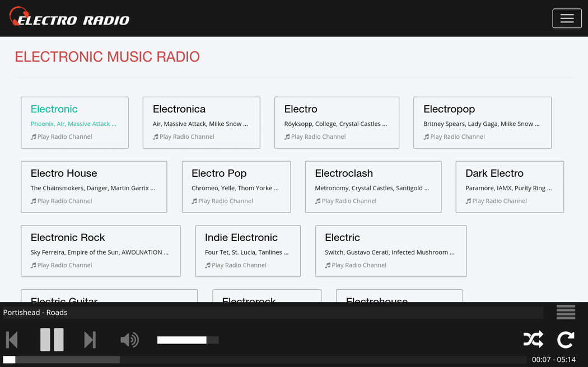This screenshot has width=588, height=367.
Task: Toggle shuffle mode
Action: coord(533,340)
